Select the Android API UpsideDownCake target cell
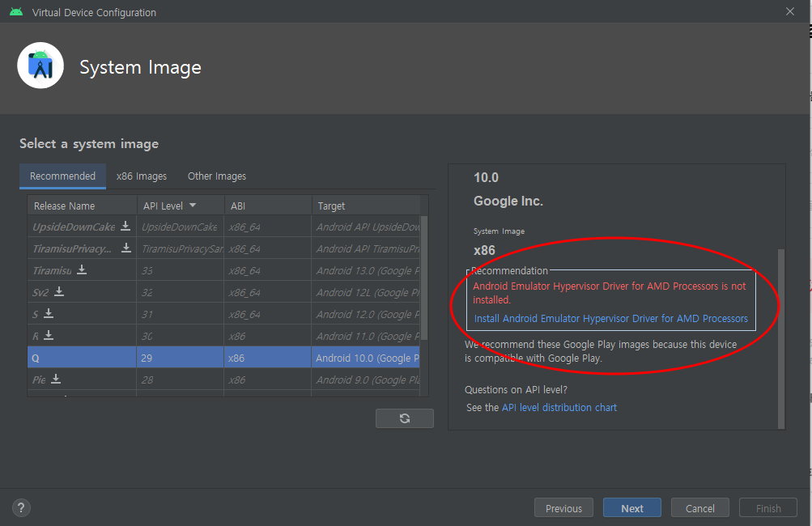 366,227
